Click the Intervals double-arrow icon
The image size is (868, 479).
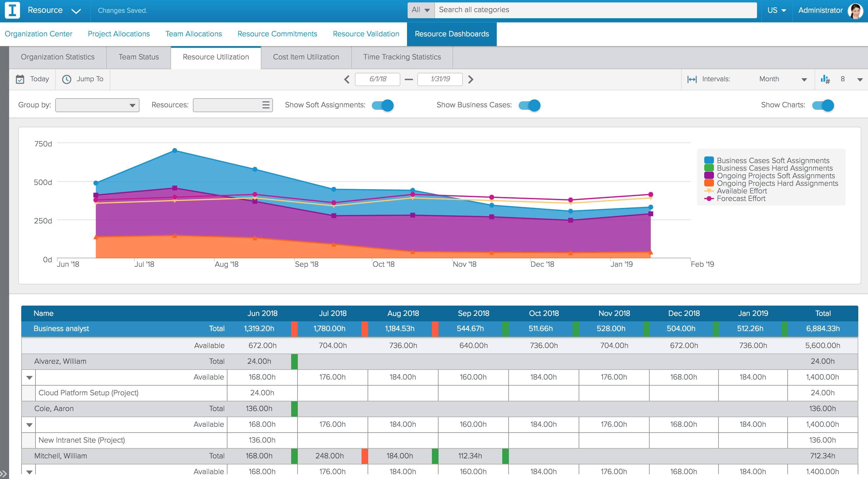coord(691,79)
